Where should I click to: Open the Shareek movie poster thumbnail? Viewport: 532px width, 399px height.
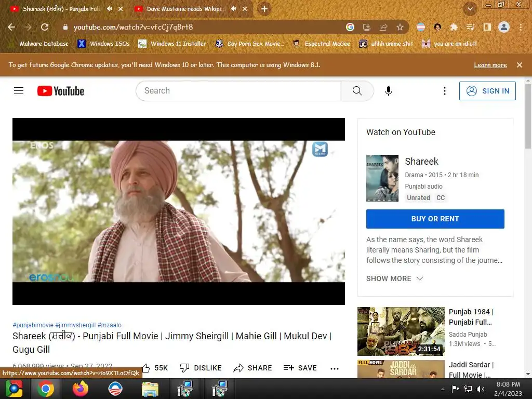click(x=382, y=178)
